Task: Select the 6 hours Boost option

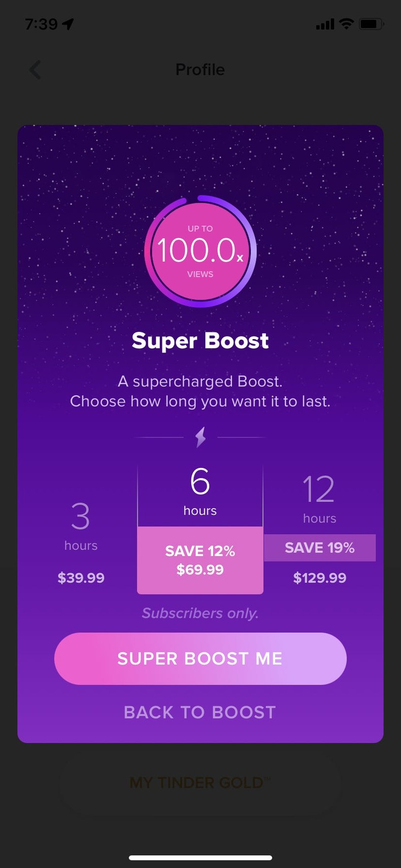Action: coord(200,490)
